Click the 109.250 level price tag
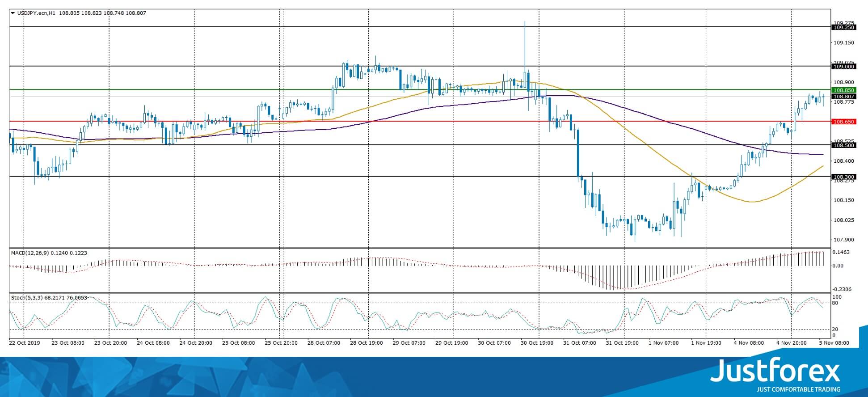 pyautogui.click(x=843, y=27)
